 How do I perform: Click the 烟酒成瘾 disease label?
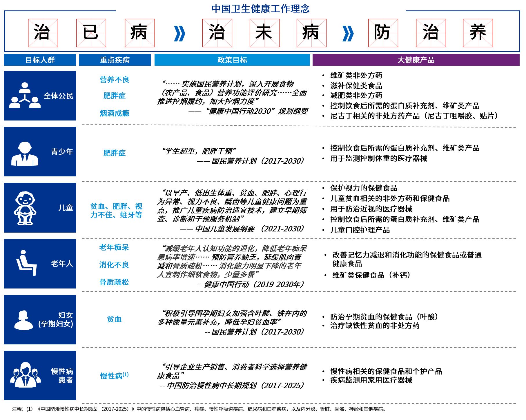(115, 113)
